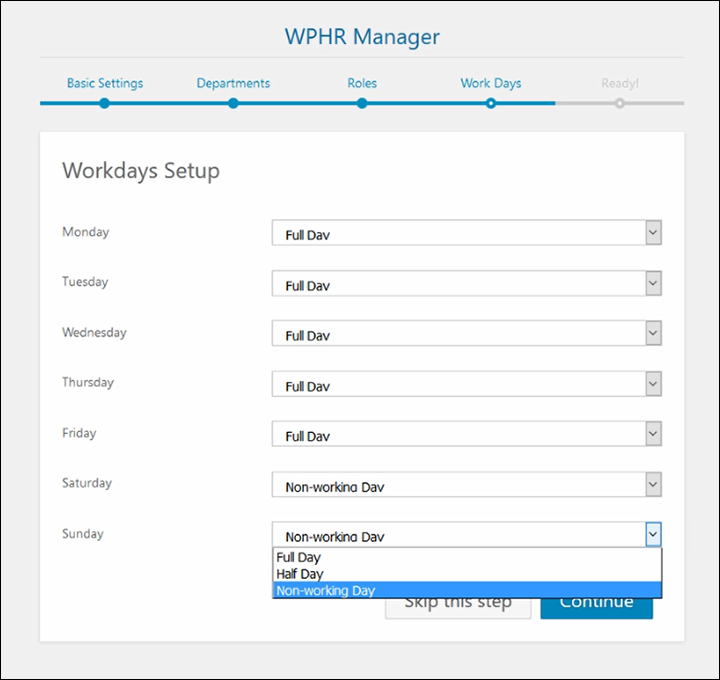Open the Thursday workday dropdown
Viewport: 720px width, 680px height.
pos(467,384)
